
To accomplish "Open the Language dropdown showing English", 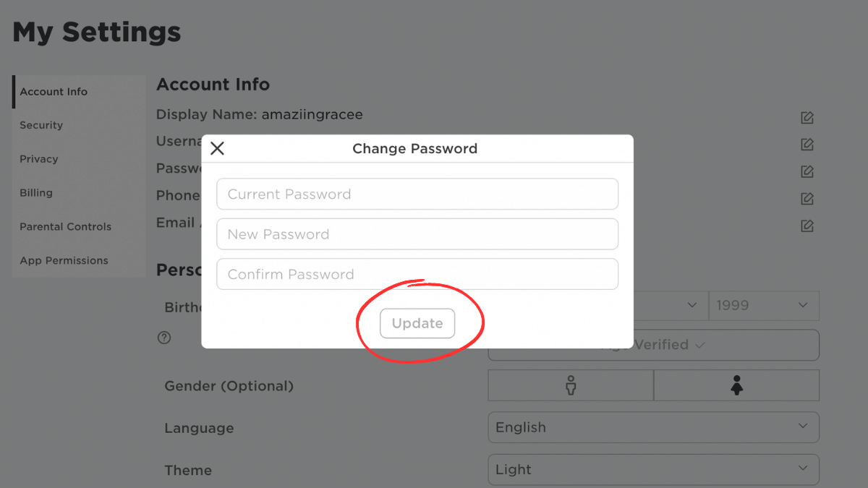I will [653, 427].
